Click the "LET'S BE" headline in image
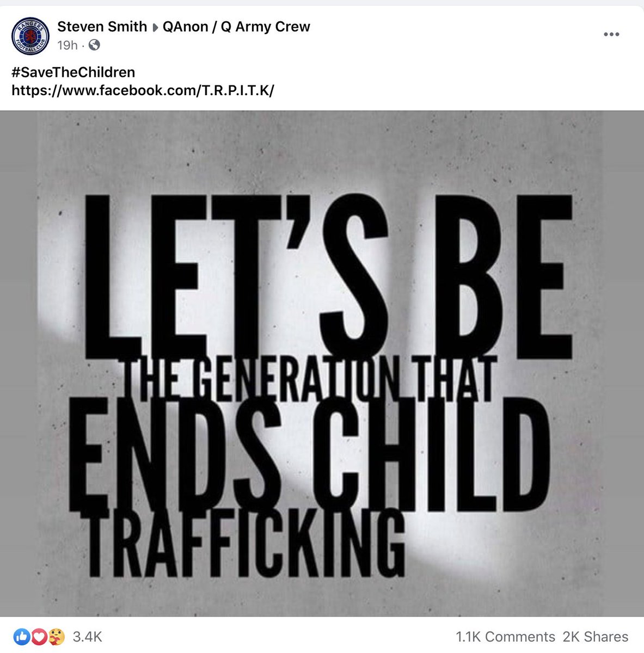The image size is (644, 653). (x=328, y=278)
